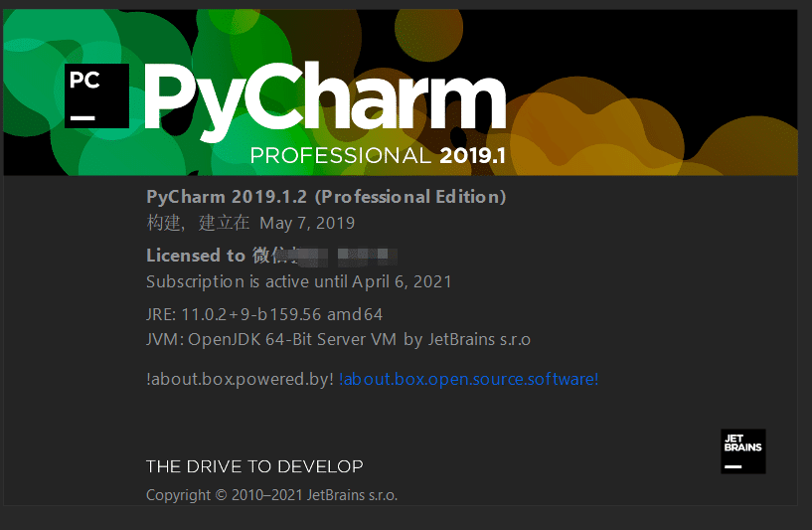
Task: Open the !about.box.open.source.software! link
Action: [468, 379]
